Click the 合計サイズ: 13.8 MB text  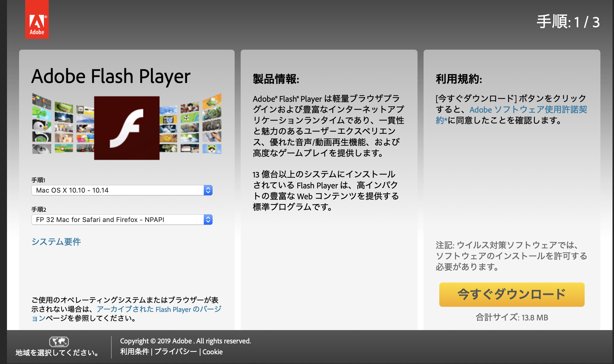click(512, 317)
